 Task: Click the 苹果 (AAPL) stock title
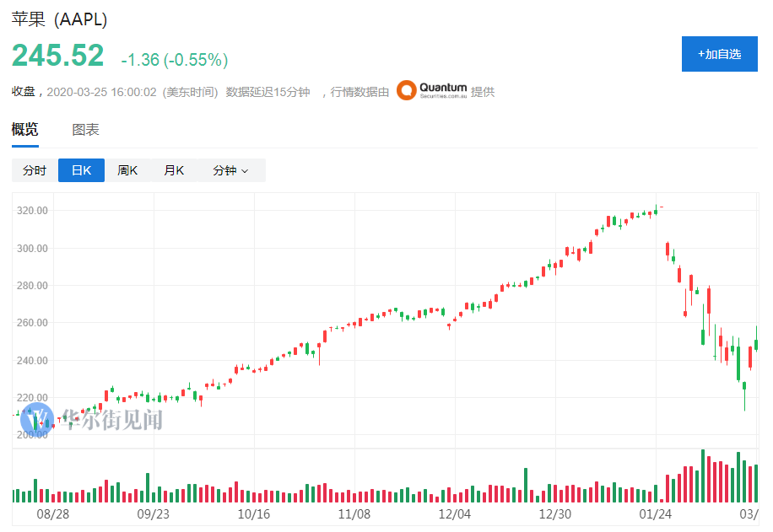click(x=60, y=19)
